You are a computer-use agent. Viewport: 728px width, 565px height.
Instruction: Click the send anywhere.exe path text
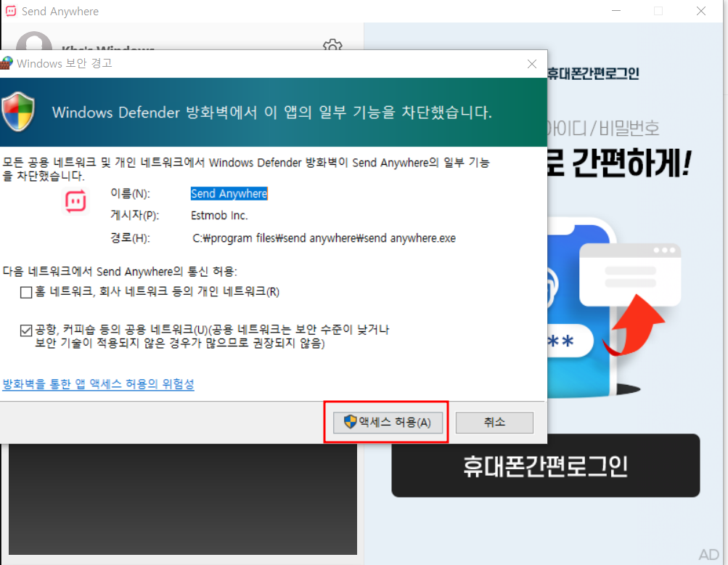point(324,238)
